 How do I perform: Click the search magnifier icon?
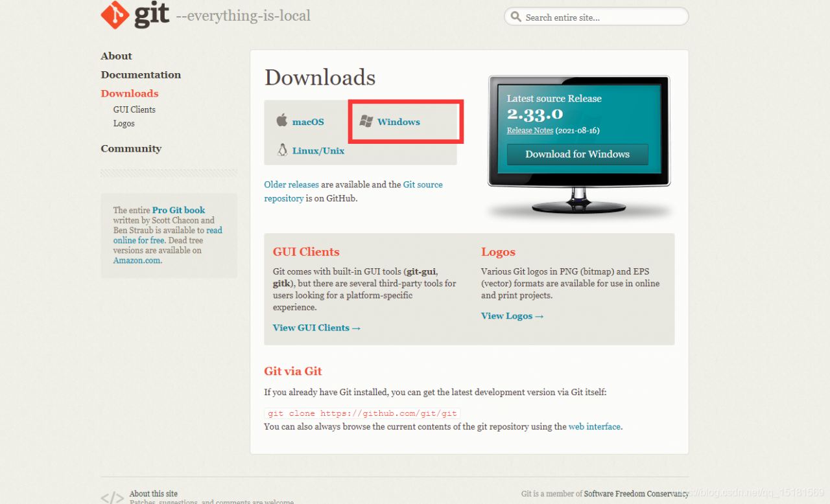tap(516, 17)
